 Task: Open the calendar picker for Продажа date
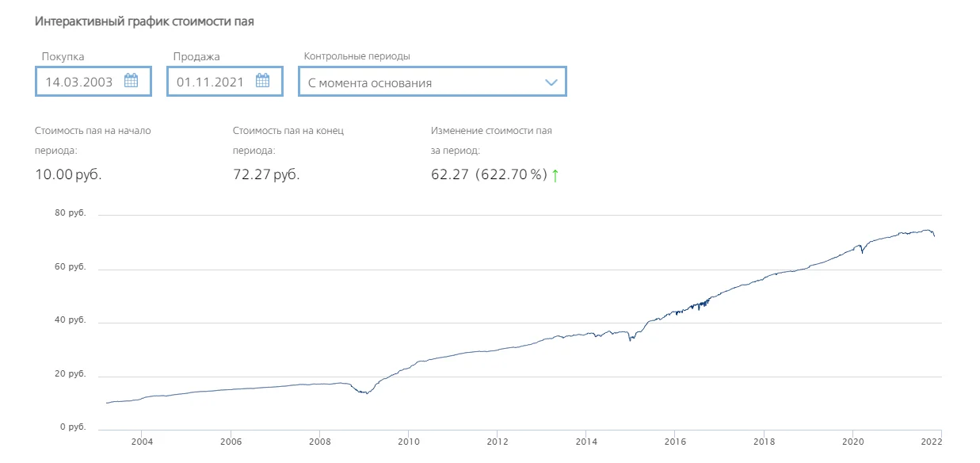(263, 81)
